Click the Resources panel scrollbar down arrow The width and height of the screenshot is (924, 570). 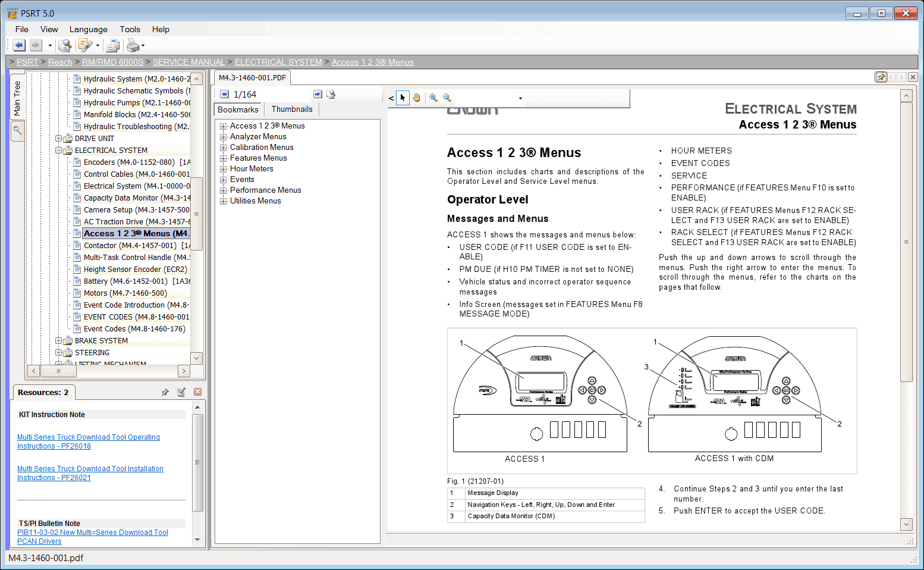[x=197, y=540]
